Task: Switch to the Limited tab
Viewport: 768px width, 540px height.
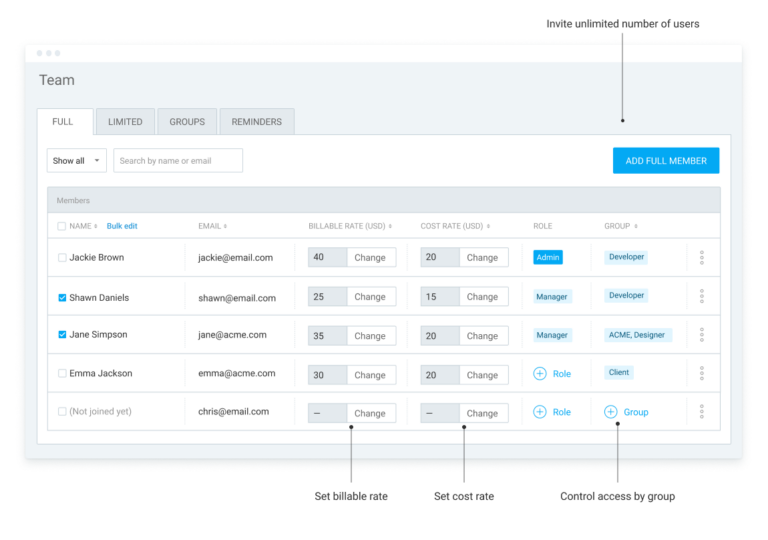Action: pyautogui.click(x=125, y=122)
